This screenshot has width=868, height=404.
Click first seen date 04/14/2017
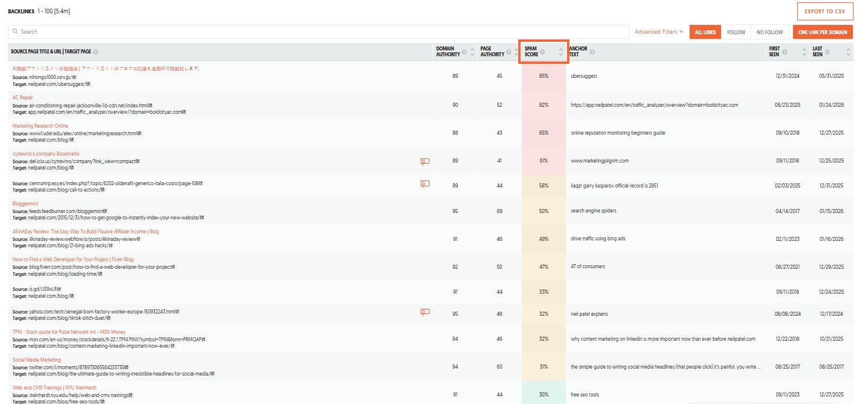pyautogui.click(x=787, y=211)
